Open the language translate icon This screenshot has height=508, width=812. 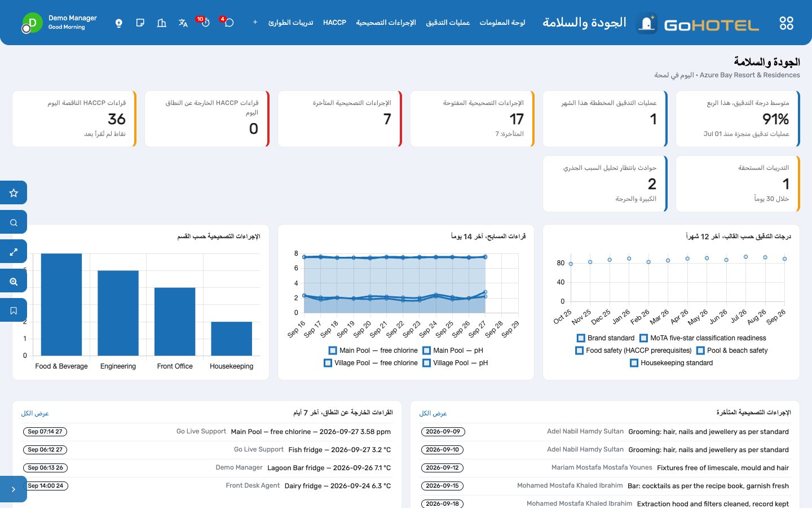[x=183, y=23]
